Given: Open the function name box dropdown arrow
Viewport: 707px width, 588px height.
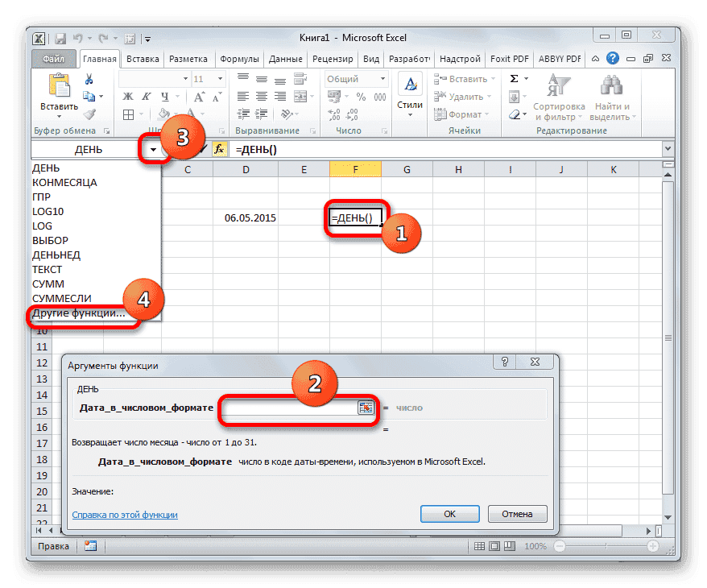Looking at the screenshot, I should point(153,150).
